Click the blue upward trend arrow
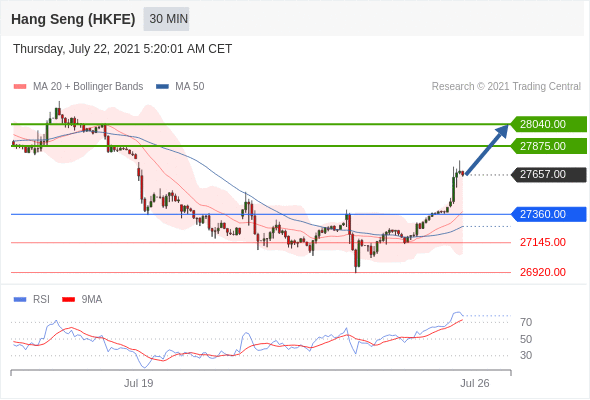590x400 pixels. (487, 149)
